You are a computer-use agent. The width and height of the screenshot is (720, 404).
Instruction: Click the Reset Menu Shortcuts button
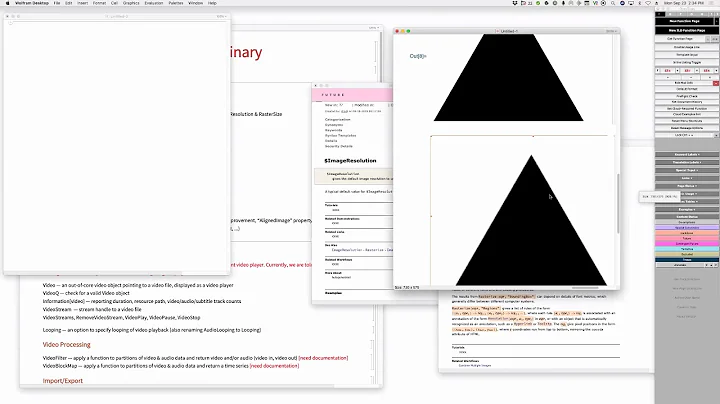[x=687, y=121]
